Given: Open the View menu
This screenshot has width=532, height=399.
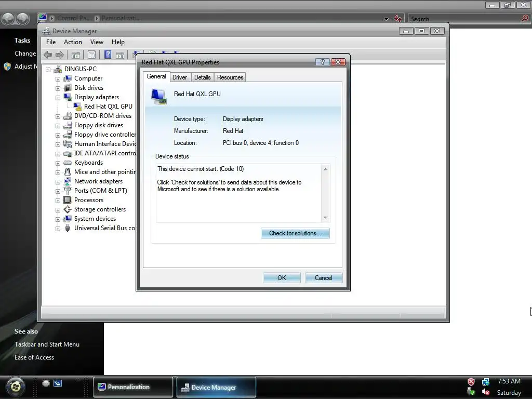Looking at the screenshot, I should click(97, 42).
